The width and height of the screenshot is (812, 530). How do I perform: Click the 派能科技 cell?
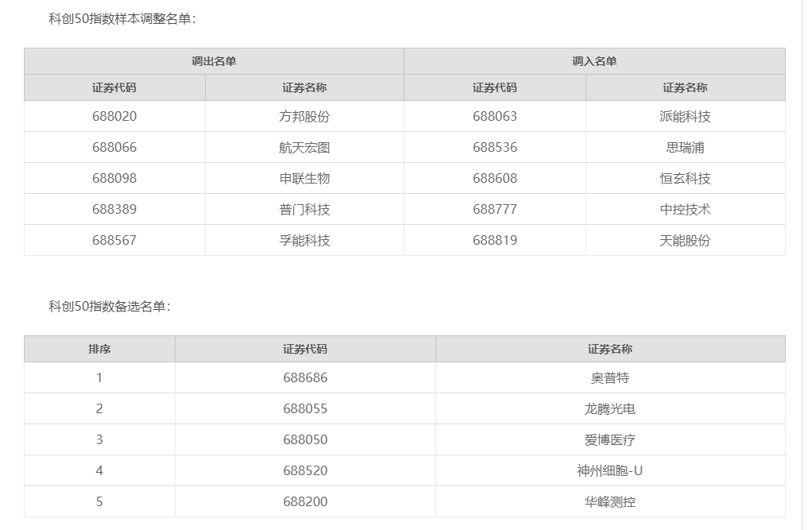pyautogui.click(x=685, y=116)
